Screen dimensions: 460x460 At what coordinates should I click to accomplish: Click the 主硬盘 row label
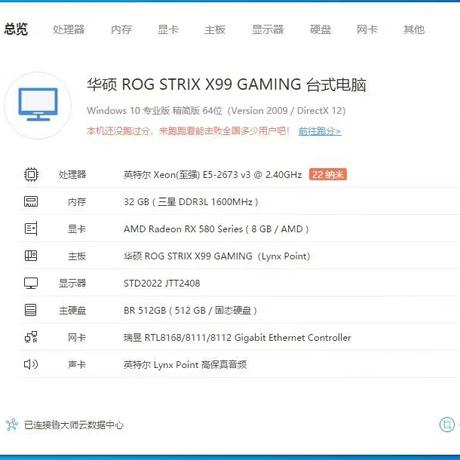72,310
